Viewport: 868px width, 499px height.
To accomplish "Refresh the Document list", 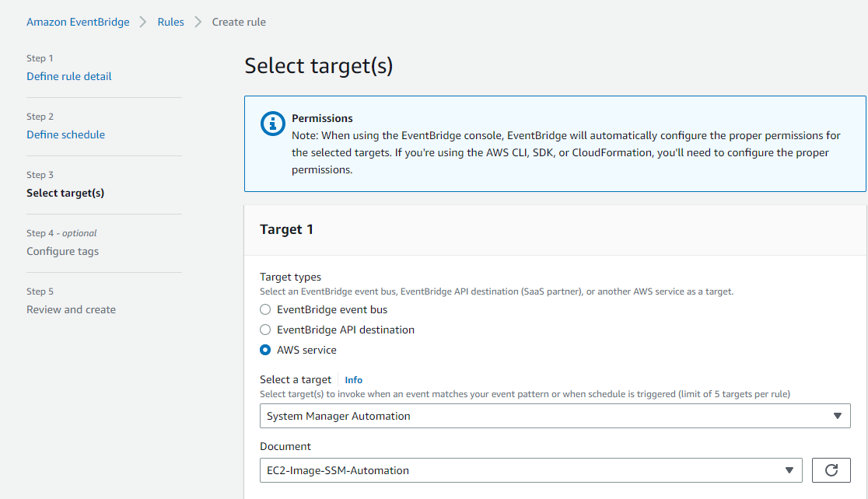I will (831, 470).
